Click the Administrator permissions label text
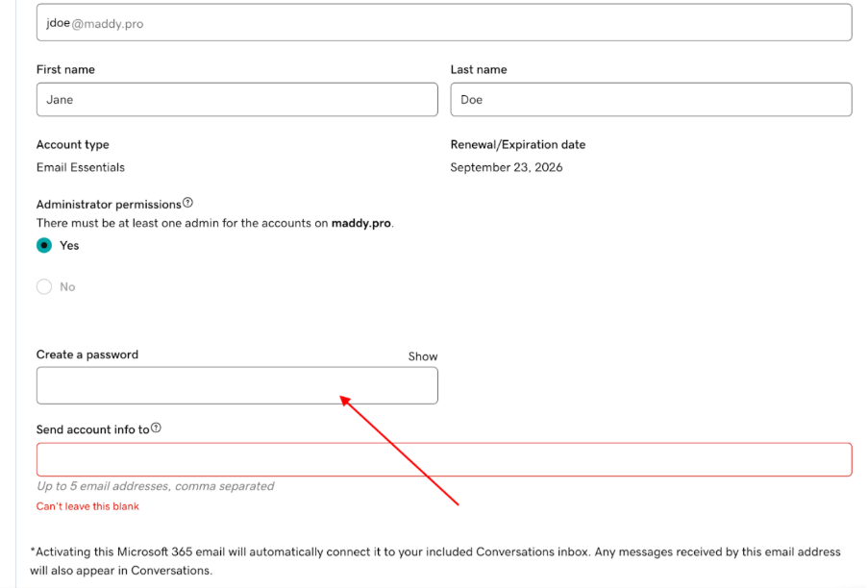The width and height of the screenshot is (868, 588). (x=109, y=205)
